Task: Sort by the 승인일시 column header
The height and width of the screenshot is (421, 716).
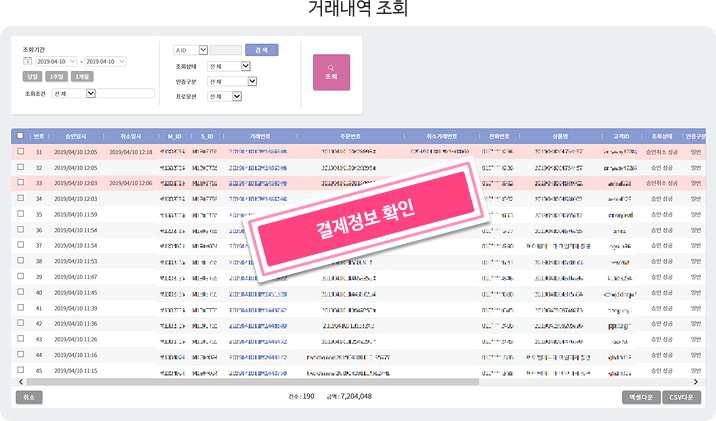Action: (x=75, y=137)
